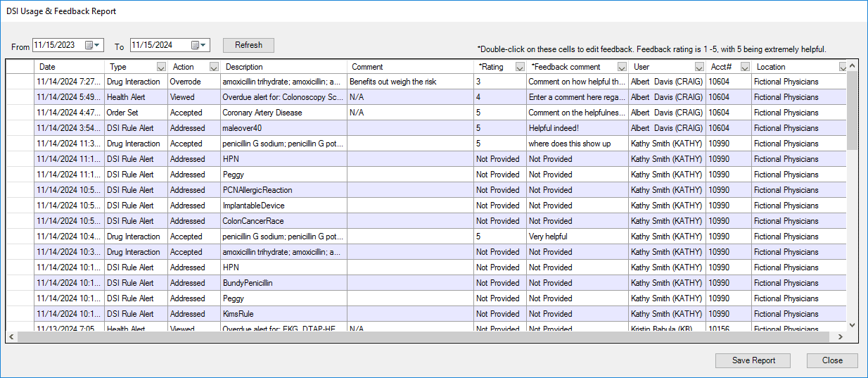868x378 pixels.
Task: Expand the Feedback comment column filter
Action: (622, 67)
